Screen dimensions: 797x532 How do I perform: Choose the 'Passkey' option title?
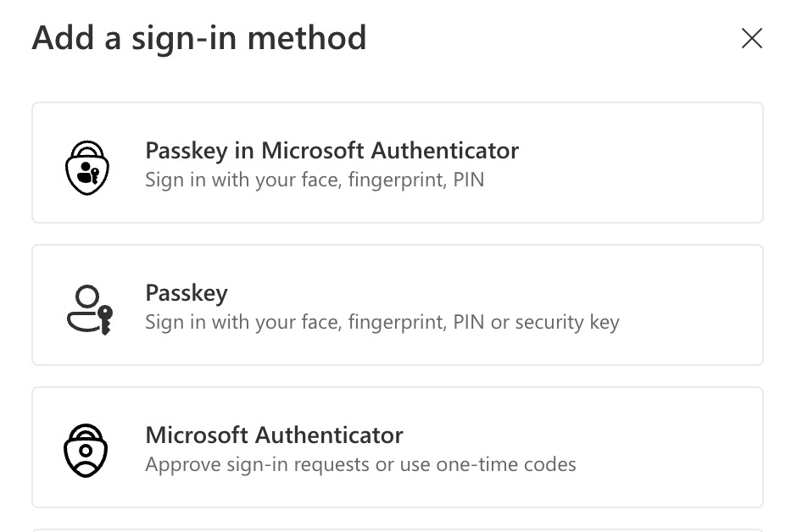coord(187,293)
